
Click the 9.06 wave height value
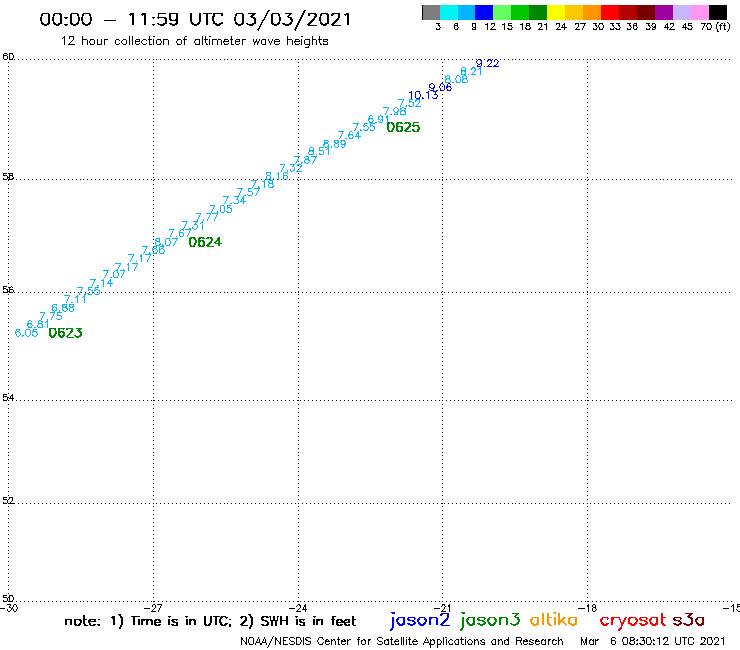(440, 87)
